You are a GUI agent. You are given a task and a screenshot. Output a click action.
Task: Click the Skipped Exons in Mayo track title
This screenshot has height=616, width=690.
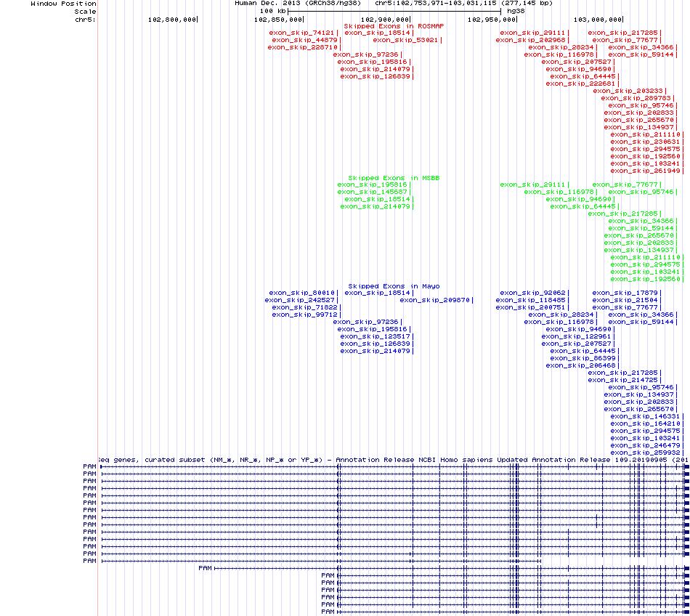393,286
